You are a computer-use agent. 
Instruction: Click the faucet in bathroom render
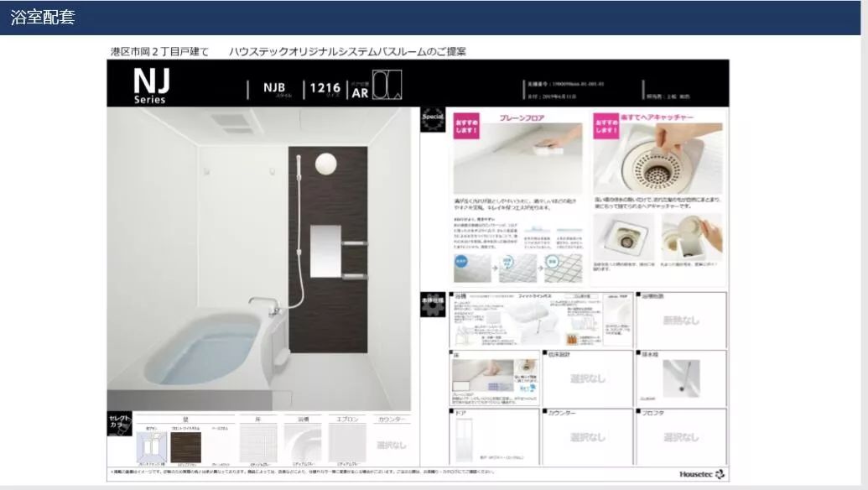point(266,304)
